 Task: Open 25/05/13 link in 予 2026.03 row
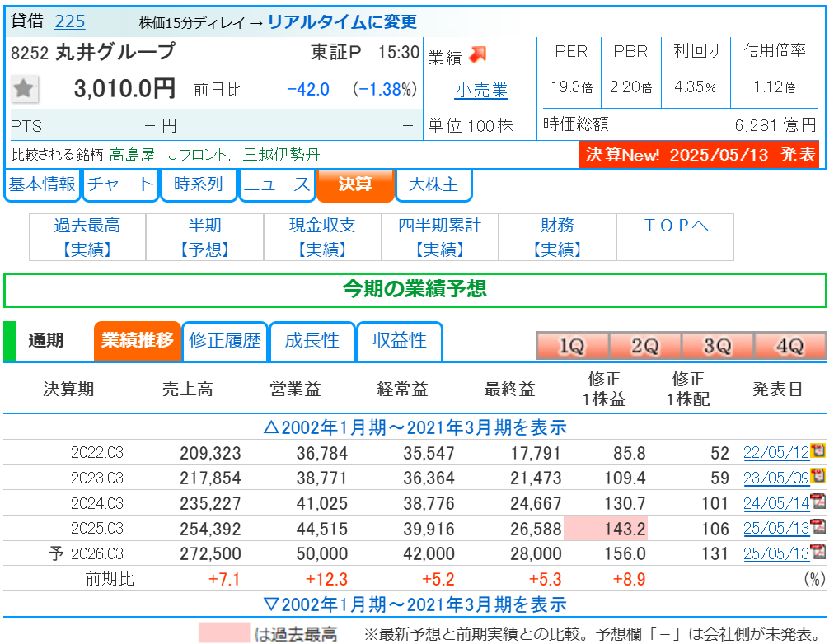pyautogui.click(x=776, y=553)
